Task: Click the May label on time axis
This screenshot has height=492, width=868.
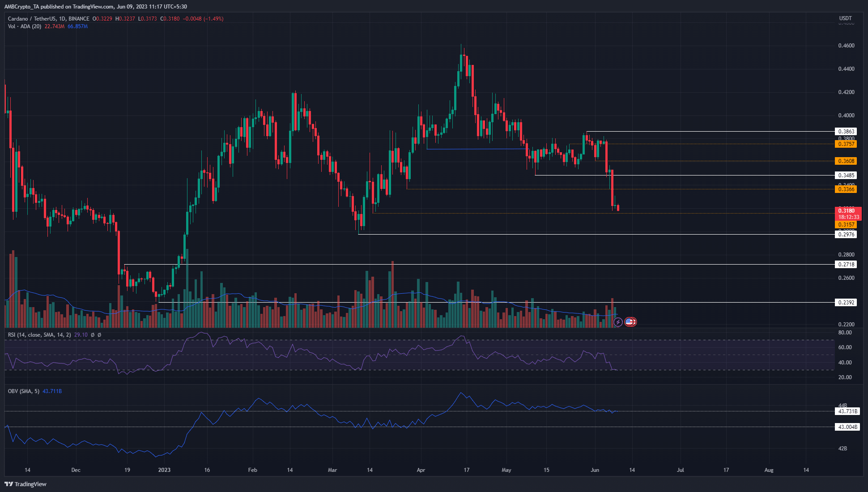Action: pos(506,470)
